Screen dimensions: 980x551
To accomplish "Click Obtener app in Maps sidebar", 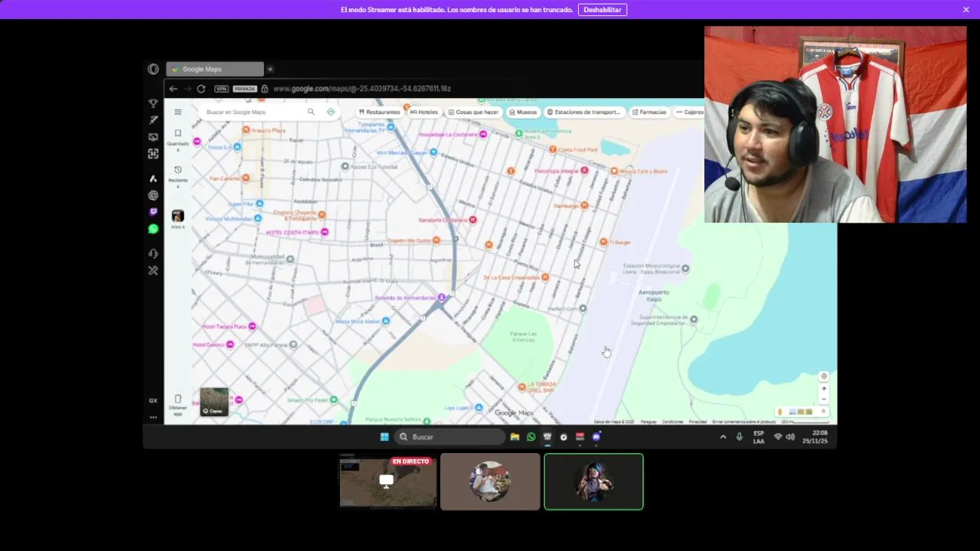I will (x=178, y=405).
